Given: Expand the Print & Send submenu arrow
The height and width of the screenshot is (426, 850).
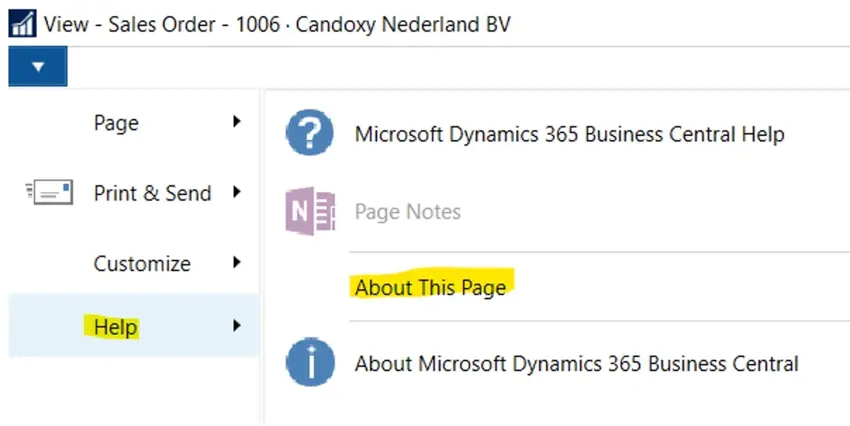Looking at the screenshot, I should click(x=237, y=192).
